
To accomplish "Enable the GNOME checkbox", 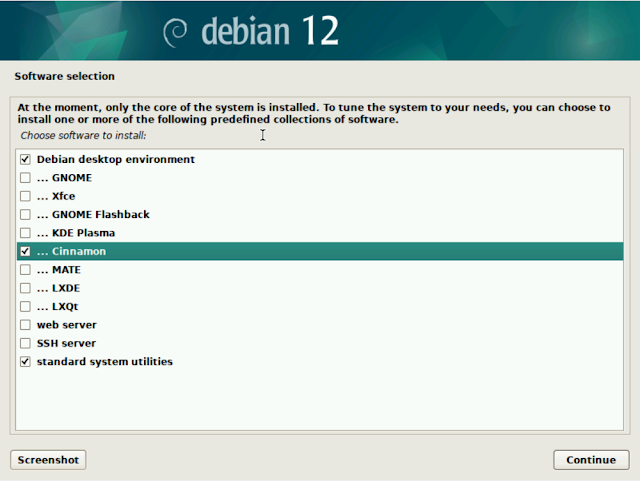I will click(25, 178).
